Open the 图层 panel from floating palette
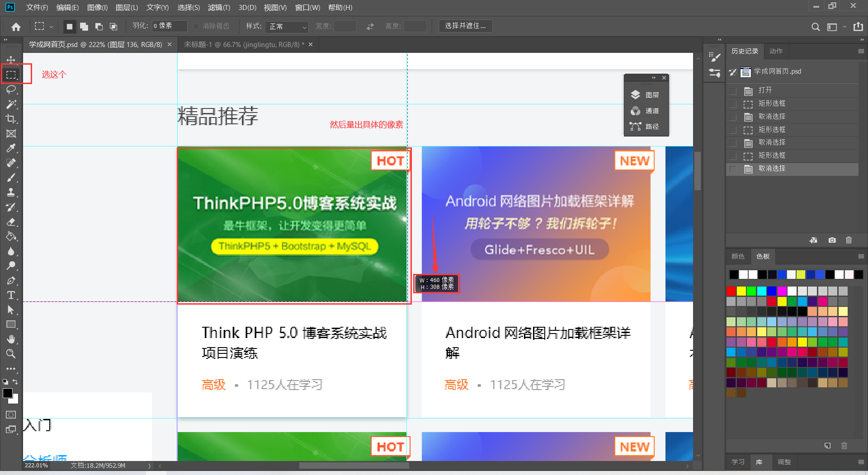 point(645,95)
